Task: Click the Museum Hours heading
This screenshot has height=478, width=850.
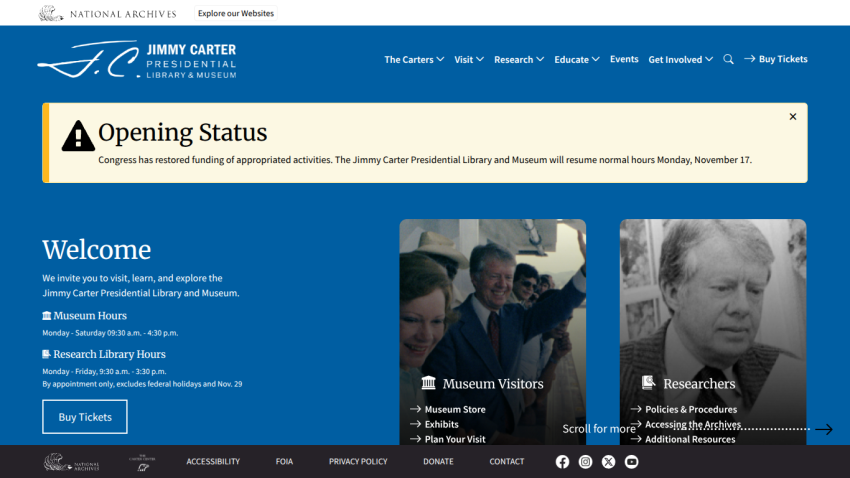Action: tap(90, 315)
